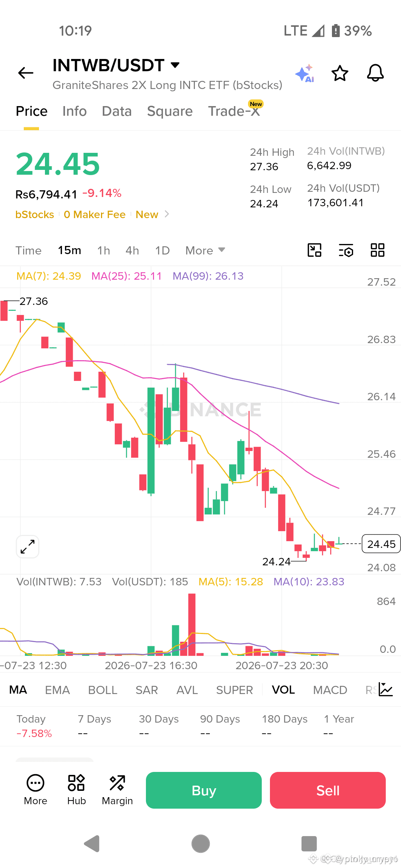Add pair to favorites with star icon

point(340,73)
